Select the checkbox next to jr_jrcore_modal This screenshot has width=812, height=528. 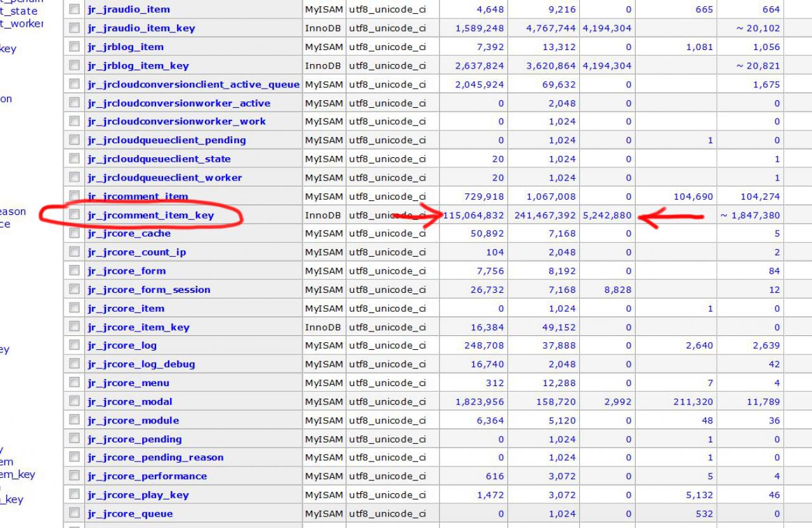75,401
